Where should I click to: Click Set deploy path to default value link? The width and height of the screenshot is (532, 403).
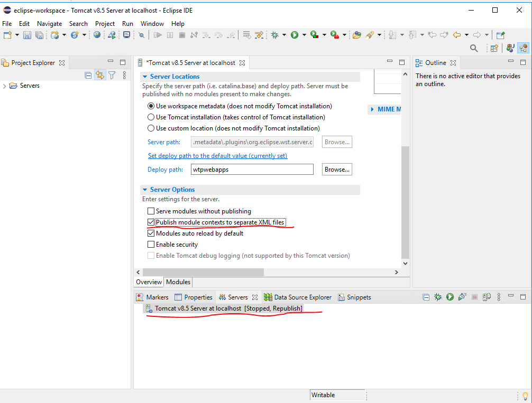click(217, 156)
